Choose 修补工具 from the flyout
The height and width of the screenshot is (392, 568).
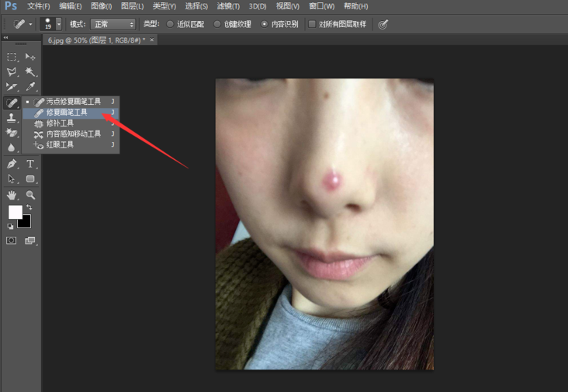click(60, 123)
